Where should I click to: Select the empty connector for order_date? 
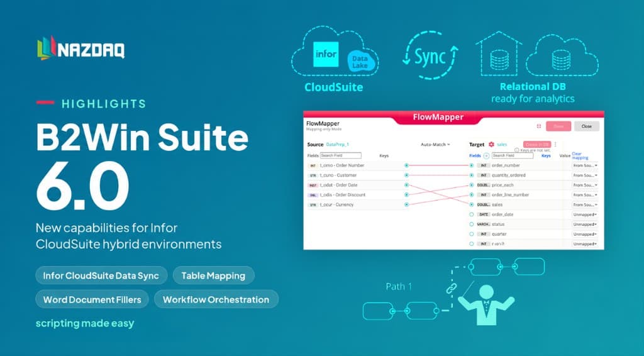click(472, 214)
